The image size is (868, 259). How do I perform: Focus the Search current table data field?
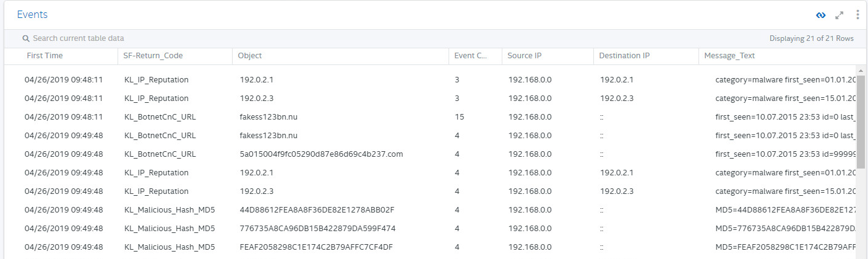[78, 38]
